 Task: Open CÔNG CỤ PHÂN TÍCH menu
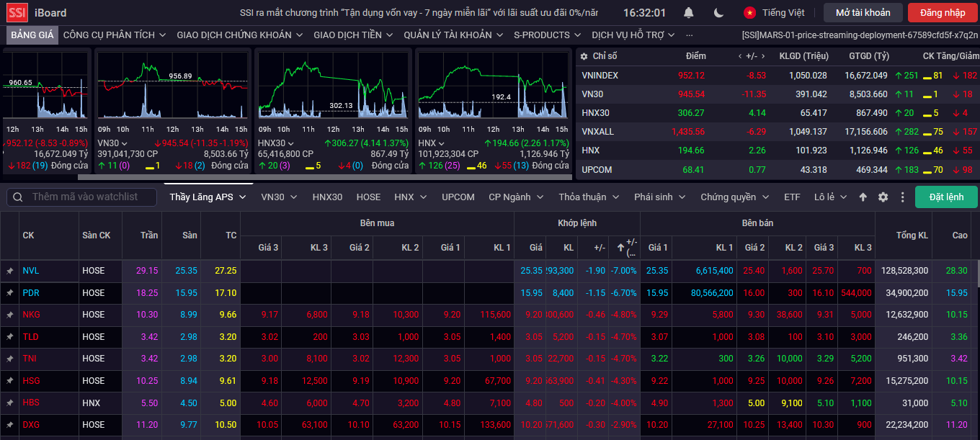pyautogui.click(x=114, y=35)
